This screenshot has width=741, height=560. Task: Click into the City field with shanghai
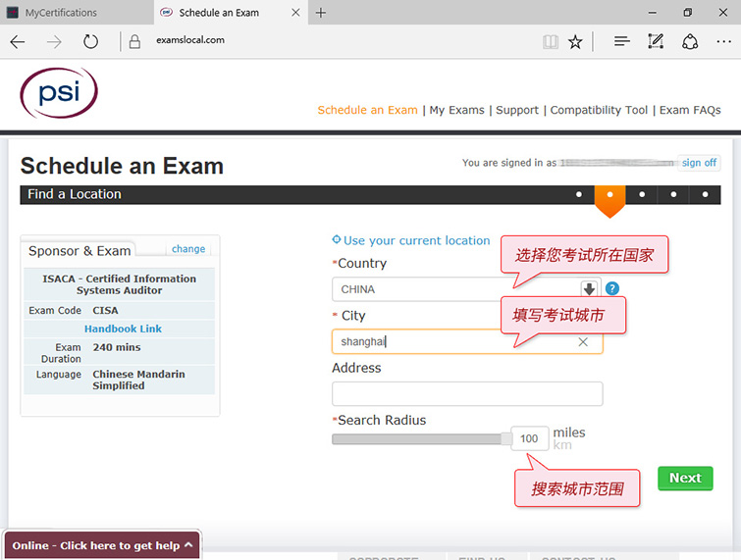click(467, 341)
